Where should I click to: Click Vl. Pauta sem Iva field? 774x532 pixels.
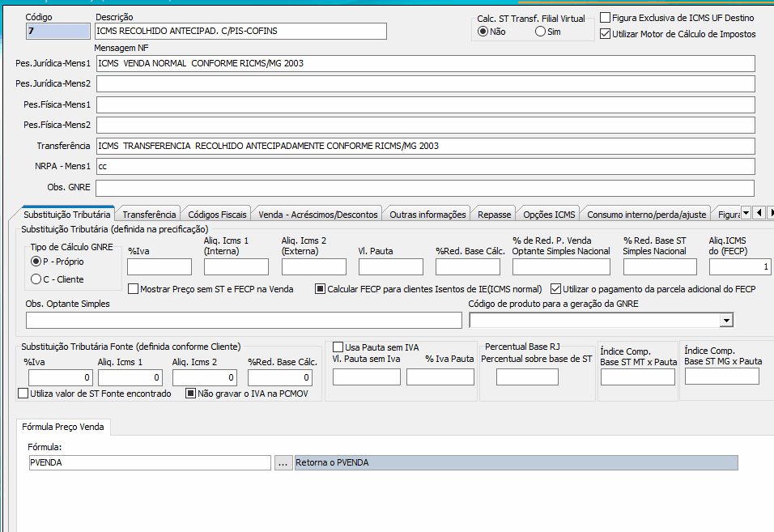tap(367, 377)
